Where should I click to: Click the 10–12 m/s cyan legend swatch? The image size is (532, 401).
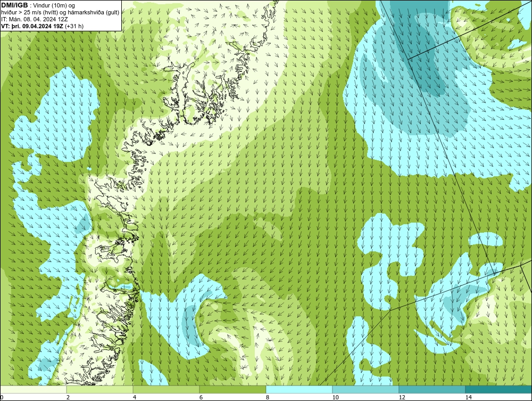click(366, 389)
